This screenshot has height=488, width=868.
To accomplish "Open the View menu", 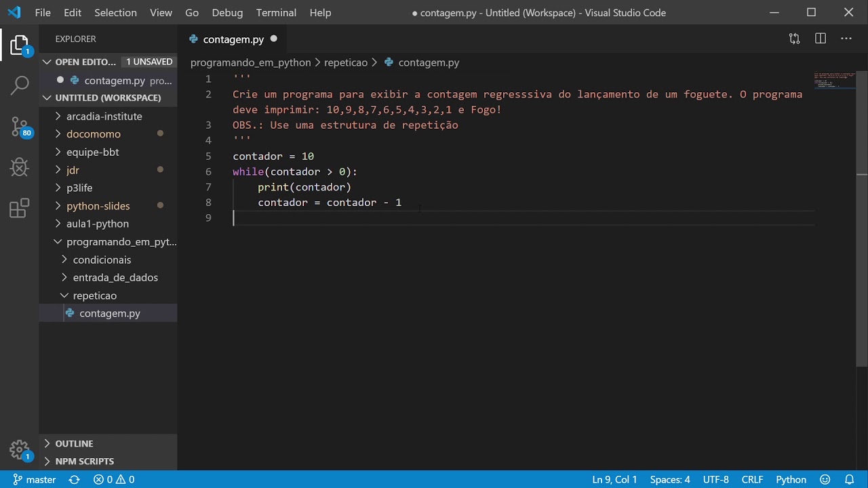I will point(161,12).
